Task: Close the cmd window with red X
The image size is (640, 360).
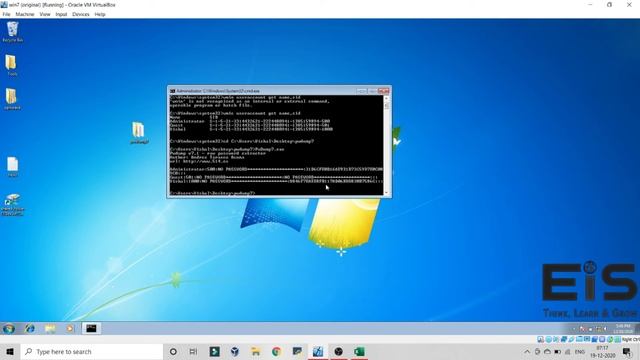Action: tap(384, 91)
